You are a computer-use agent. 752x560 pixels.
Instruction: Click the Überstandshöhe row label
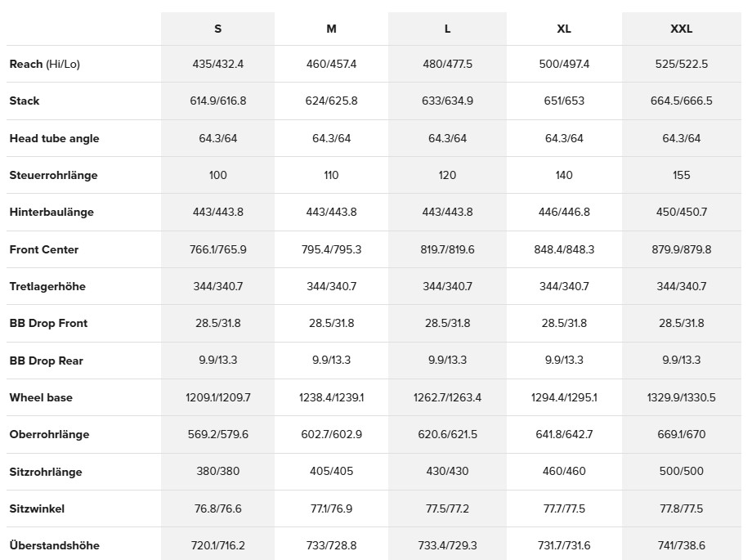tap(54, 545)
